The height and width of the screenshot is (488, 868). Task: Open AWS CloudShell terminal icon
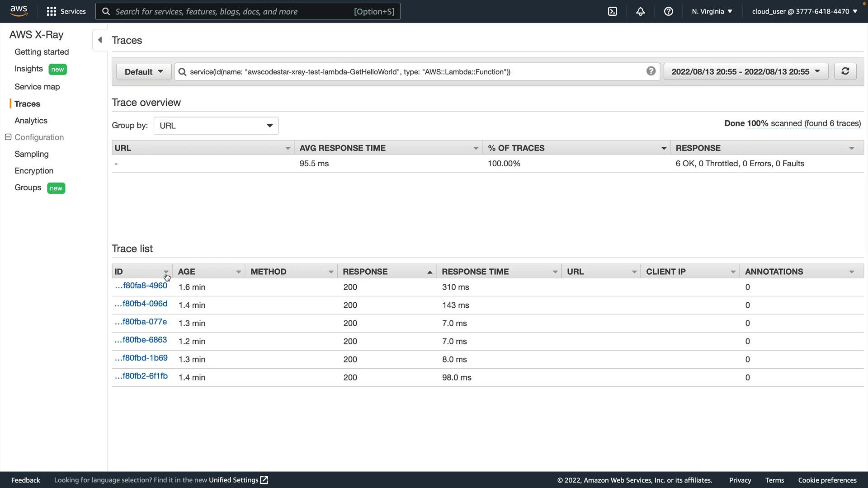point(612,11)
